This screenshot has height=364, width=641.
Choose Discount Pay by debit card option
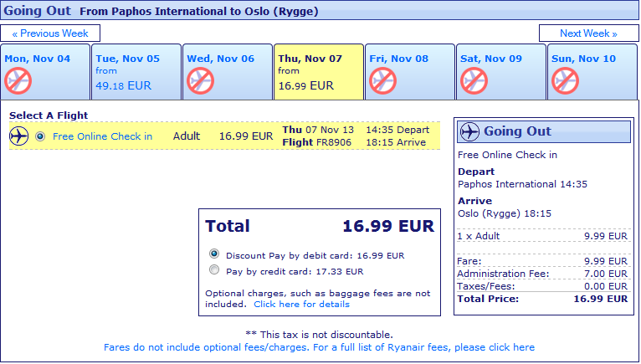pyautogui.click(x=214, y=254)
